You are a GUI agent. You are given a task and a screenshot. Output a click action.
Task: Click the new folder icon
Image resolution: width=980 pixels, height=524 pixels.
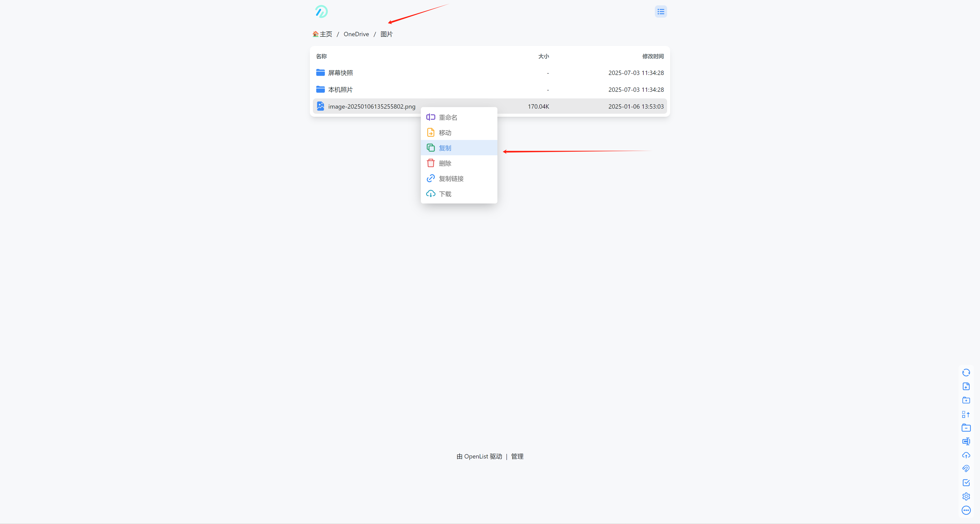pos(965,400)
